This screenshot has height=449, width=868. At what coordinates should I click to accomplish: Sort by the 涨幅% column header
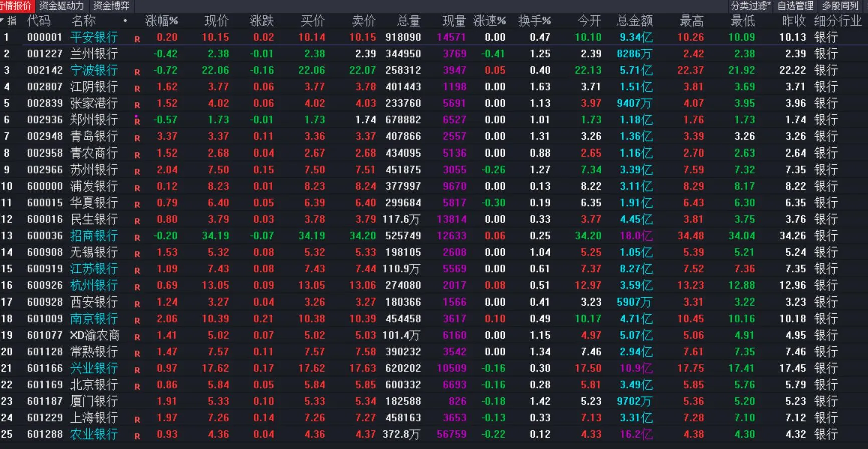click(161, 21)
